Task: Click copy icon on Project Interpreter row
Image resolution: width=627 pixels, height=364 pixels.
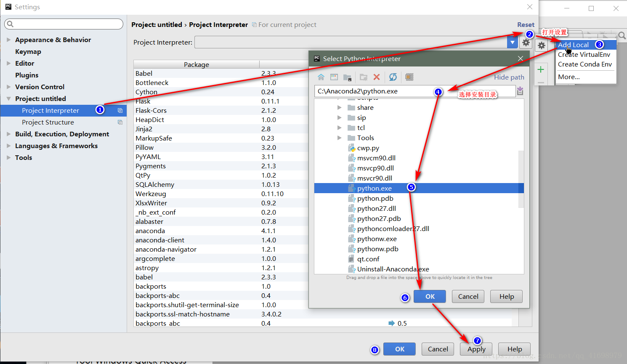Action: tap(120, 110)
